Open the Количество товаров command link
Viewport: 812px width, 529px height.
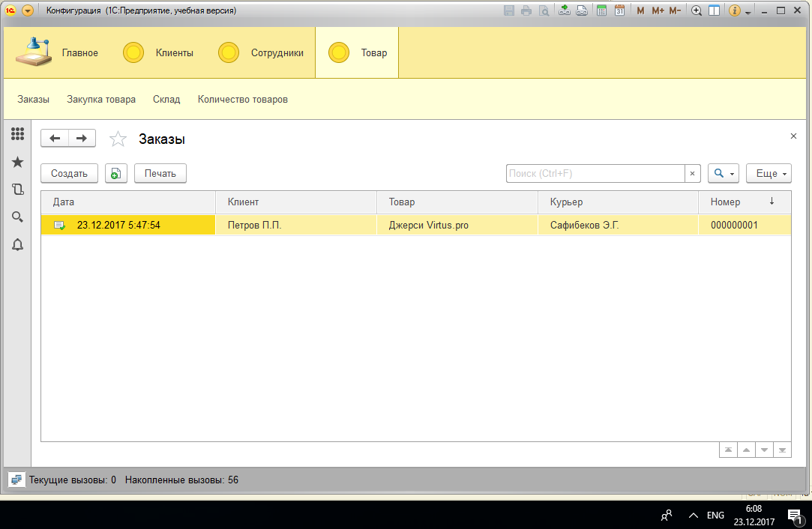[x=242, y=100]
